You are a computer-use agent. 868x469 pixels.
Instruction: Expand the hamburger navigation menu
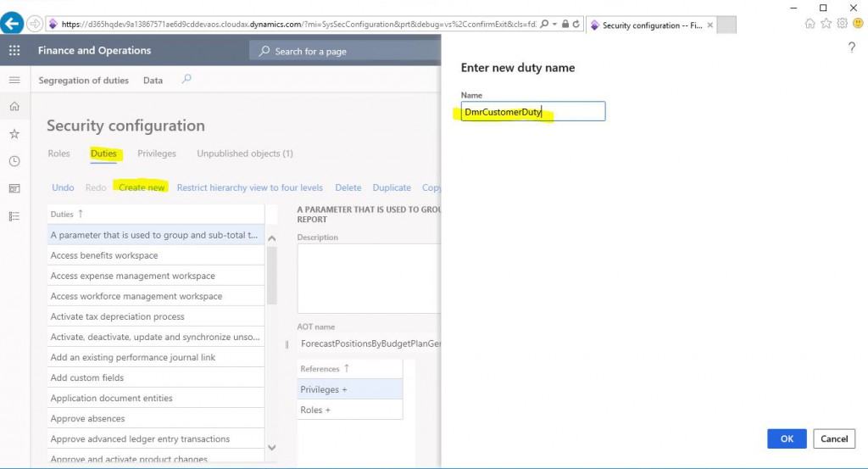point(14,80)
